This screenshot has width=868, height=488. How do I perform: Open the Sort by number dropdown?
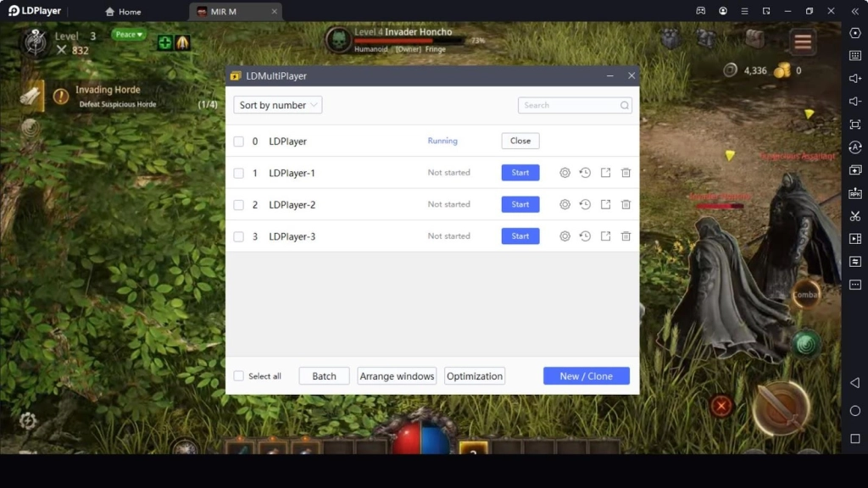[x=277, y=105]
